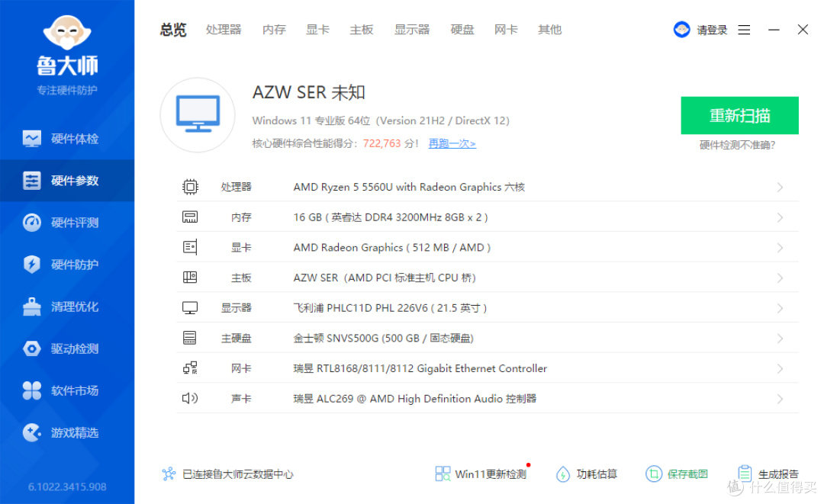Click the green 重新扫描 button

[739, 115]
